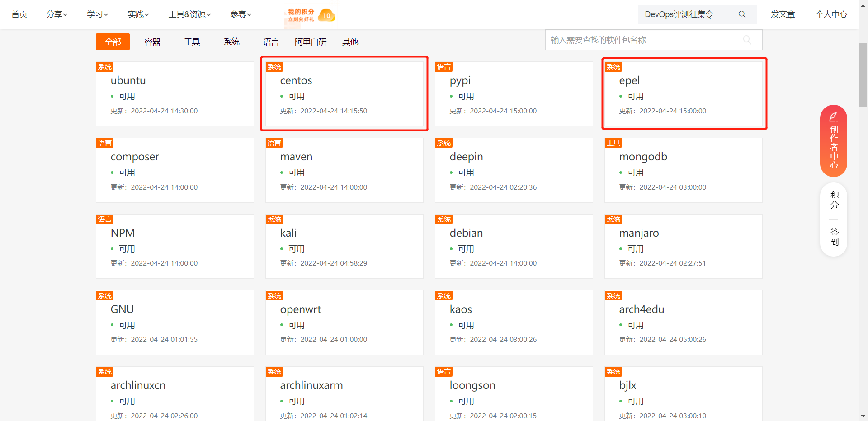Click the green status dot on the maven card
Image resolution: width=868 pixels, height=421 pixels.
pos(282,173)
